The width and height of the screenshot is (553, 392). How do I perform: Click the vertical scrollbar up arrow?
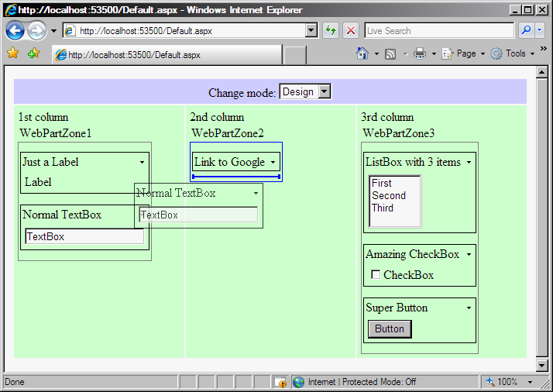point(541,72)
